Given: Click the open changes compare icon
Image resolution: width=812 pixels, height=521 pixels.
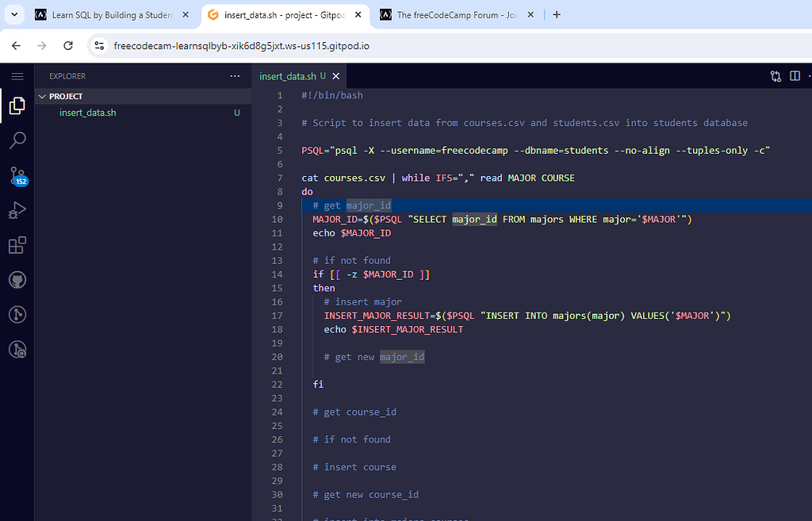Looking at the screenshot, I should point(776,76).
